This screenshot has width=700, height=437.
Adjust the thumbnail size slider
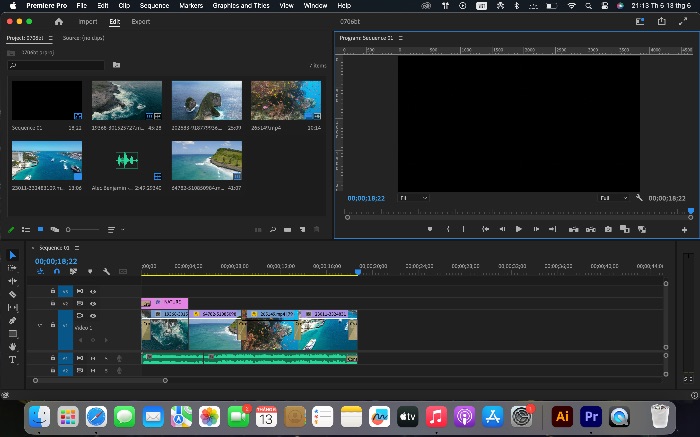(x=83, y=229)
